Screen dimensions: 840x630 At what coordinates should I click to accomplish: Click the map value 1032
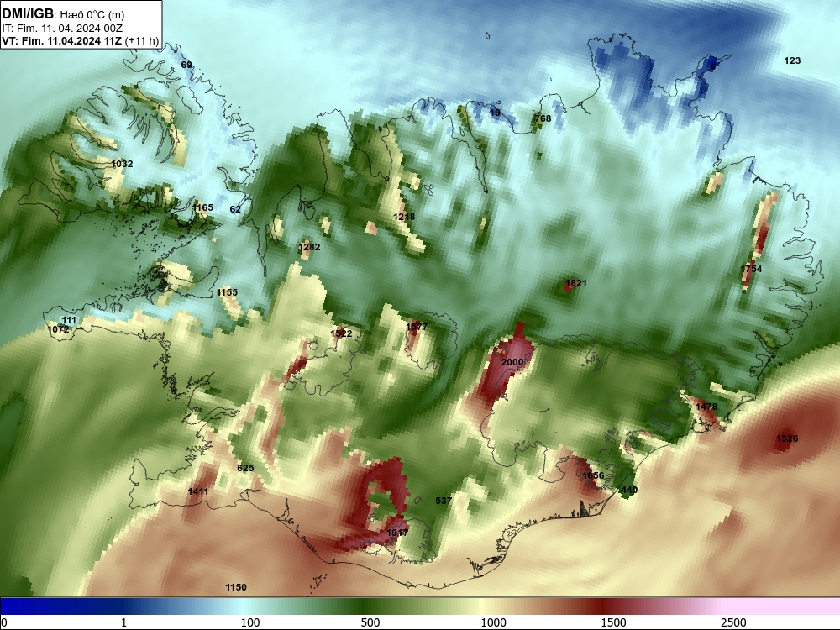(x=122, y=164)
